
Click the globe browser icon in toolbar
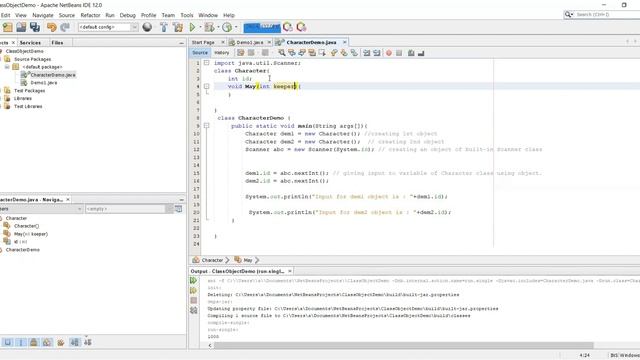pyautogui.click(x=147, y=27)
